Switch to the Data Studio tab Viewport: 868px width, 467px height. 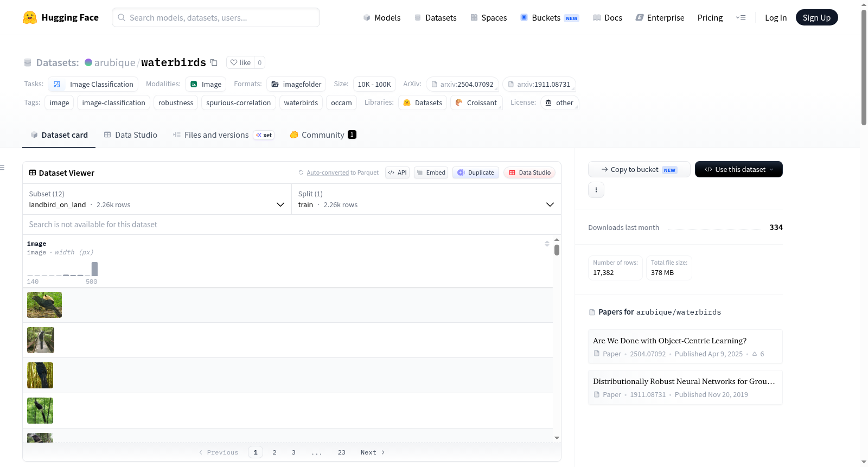[x=131, y=135]
